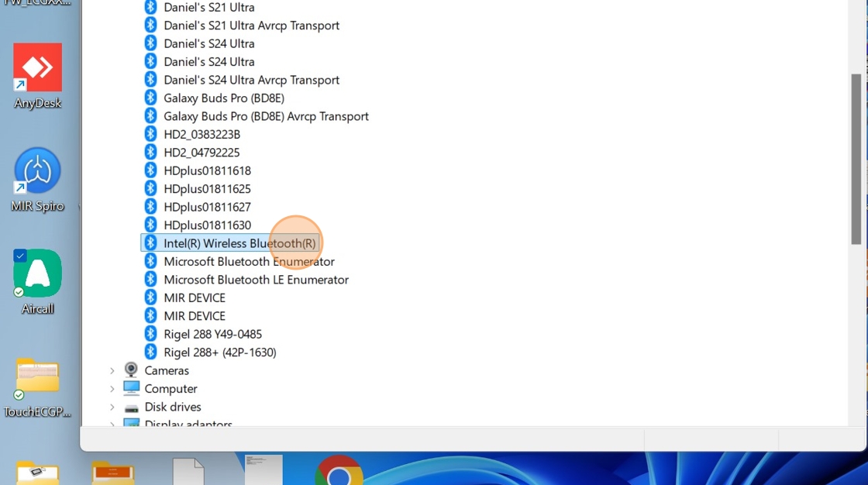Select Daniel's S21 Ultra Avrcp Transport

pyautogui.click(x=251, y=25)
